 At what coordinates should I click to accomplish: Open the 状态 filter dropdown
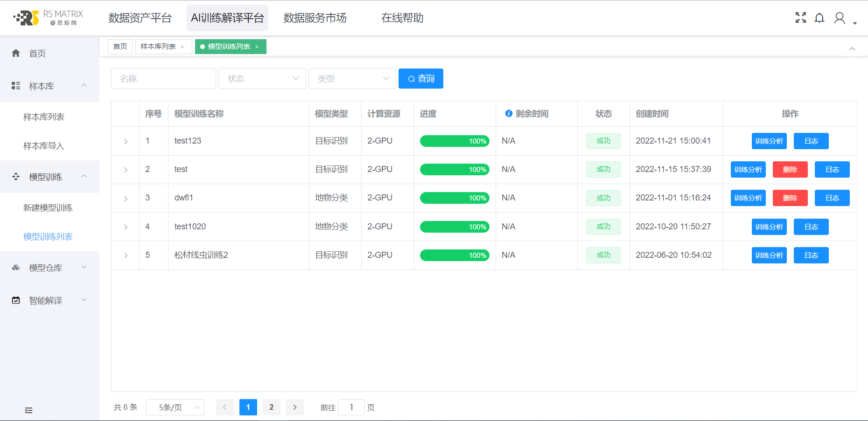262,78
